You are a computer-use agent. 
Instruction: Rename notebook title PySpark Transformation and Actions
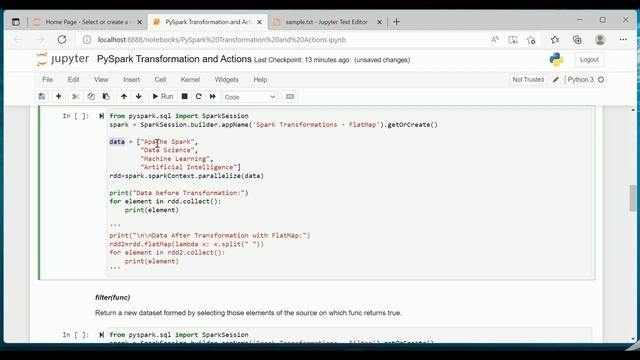pyautogui.click(x=174, y=59)
